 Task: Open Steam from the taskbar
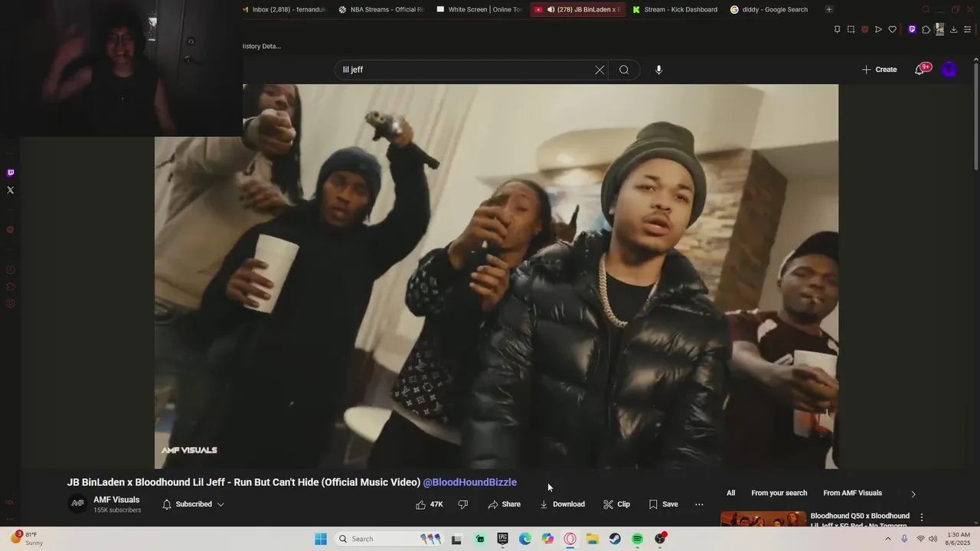point(615,539)
